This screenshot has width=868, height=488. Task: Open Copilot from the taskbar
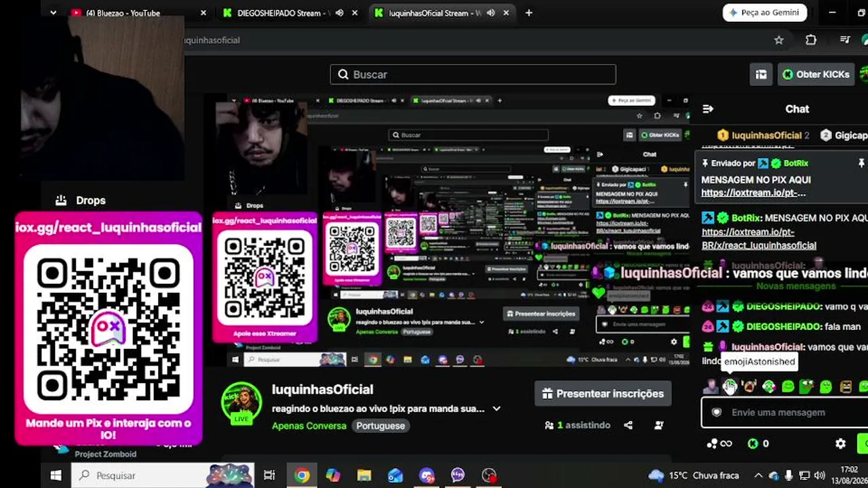(333, 476)
